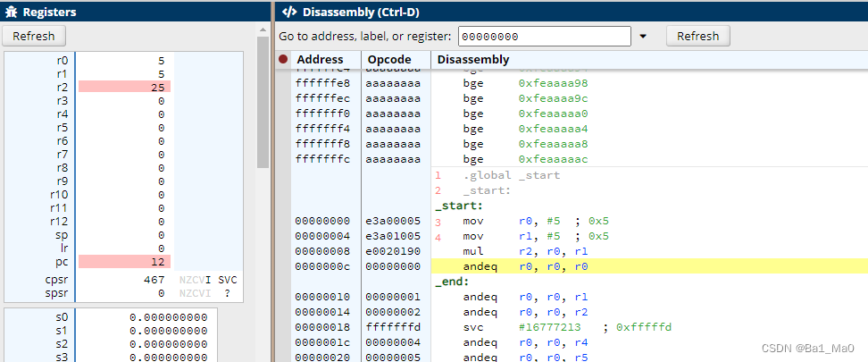Click the Registers panel bug icon
This screenshot has height=362, width=868.
tap(11, 12)
